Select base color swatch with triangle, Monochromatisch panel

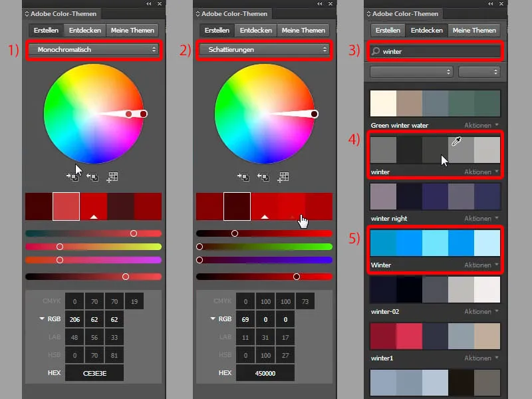click(x=94, y=206)
